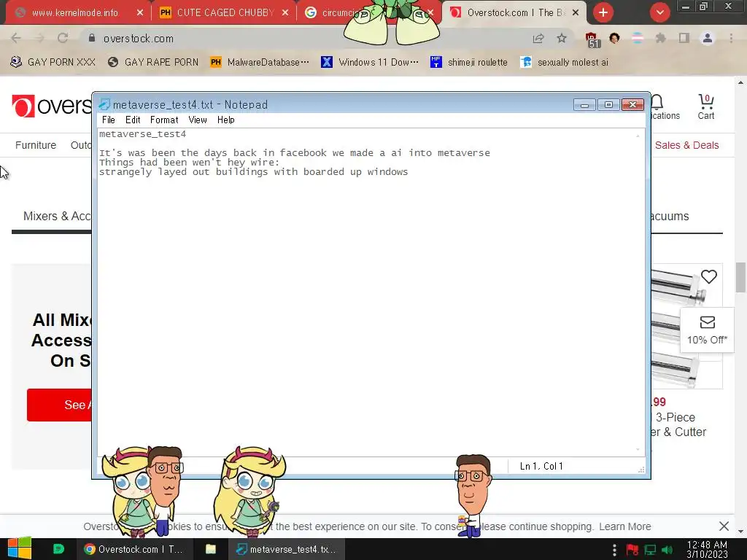Open File Explorer from the taskbar
The height and width of the screenshot is (560, 747).
[x=211, y=549]
